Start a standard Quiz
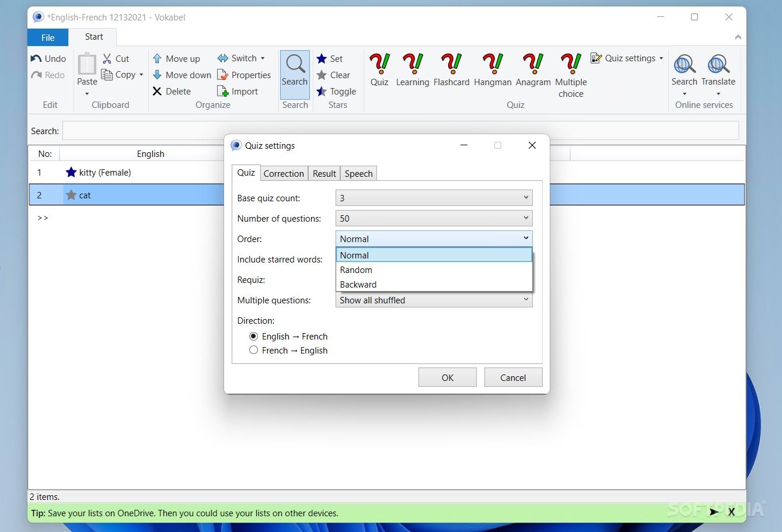Screen dimensions: 782x532 pos(379,70)
